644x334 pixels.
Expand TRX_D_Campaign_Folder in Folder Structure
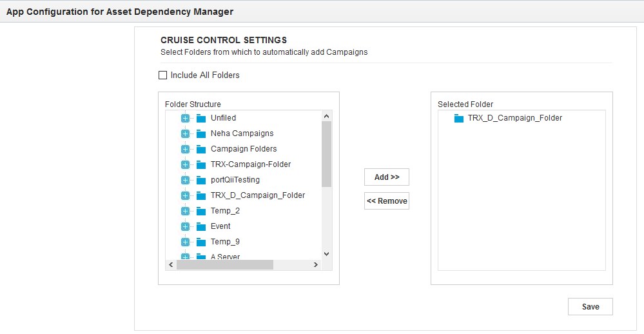pyautogui.click(x=185, y=196)
